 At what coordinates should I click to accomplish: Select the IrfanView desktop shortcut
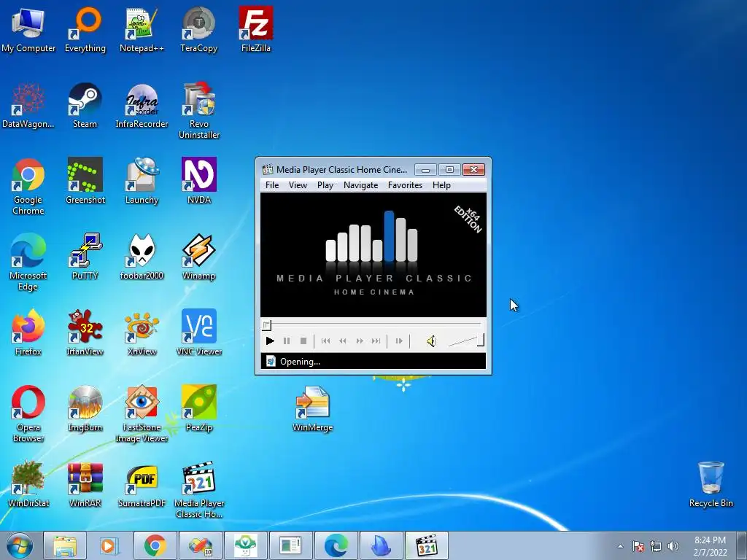click(x=85, y=332)
